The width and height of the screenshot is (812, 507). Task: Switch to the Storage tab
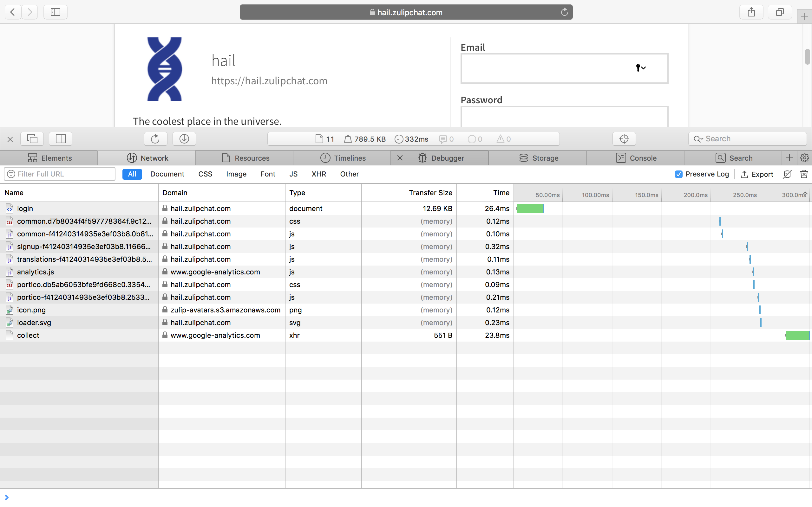click(x=538, y=158)
